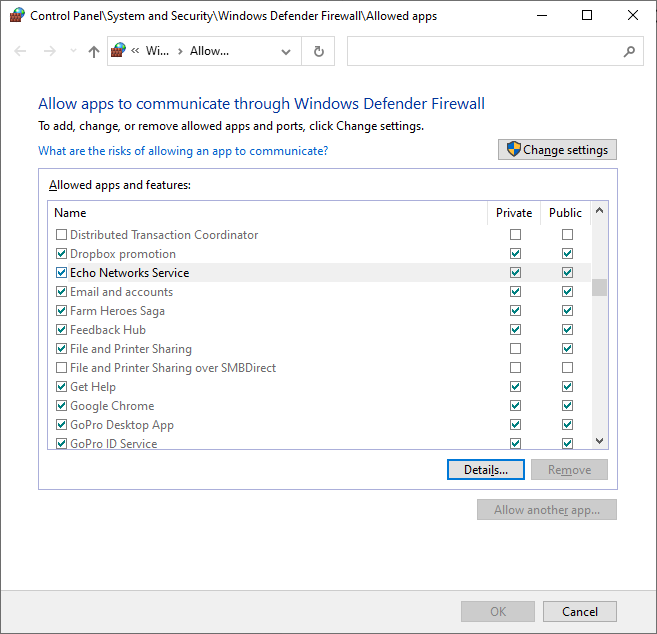Click the 'Allow...' breadcrumb segment
Image resolution: width=657 pixels, height=634 pixels.
click(x=209, y=51)
